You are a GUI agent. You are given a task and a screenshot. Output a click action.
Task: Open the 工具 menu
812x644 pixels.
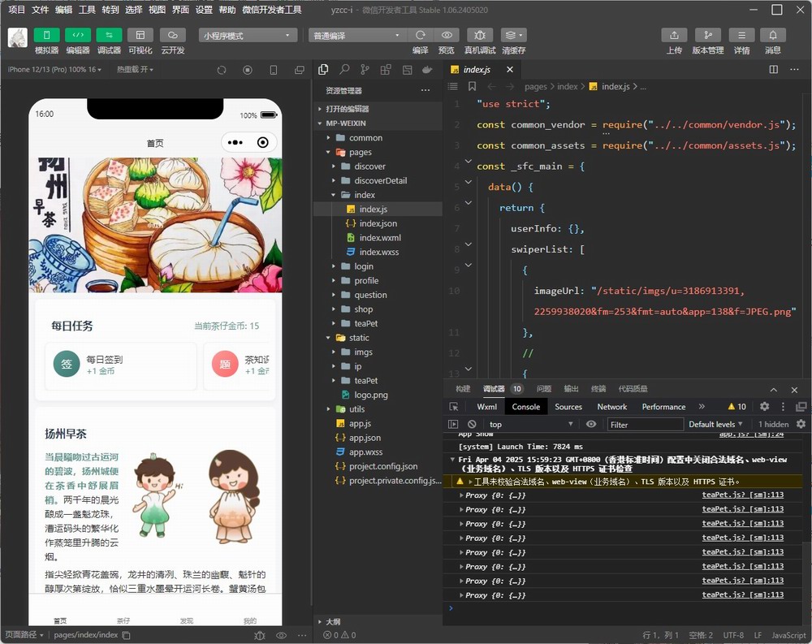[x=87, y=10]
